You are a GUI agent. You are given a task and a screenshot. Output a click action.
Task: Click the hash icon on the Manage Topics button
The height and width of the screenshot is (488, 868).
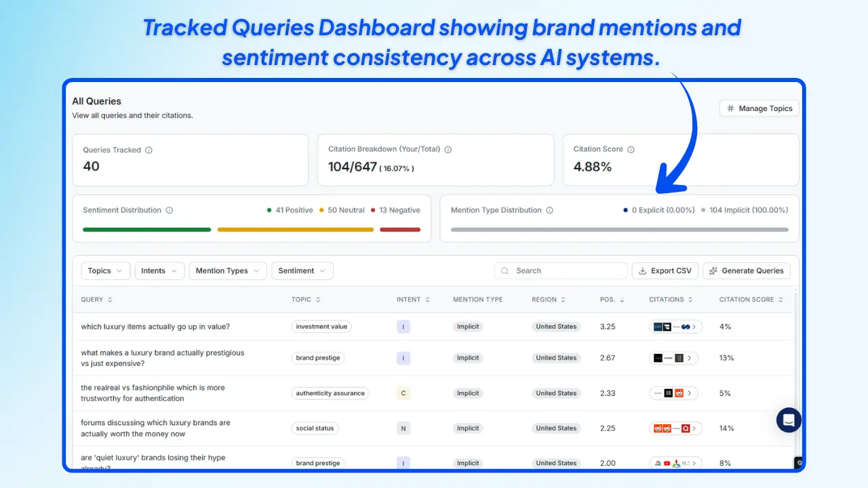[x=730, y=108]
